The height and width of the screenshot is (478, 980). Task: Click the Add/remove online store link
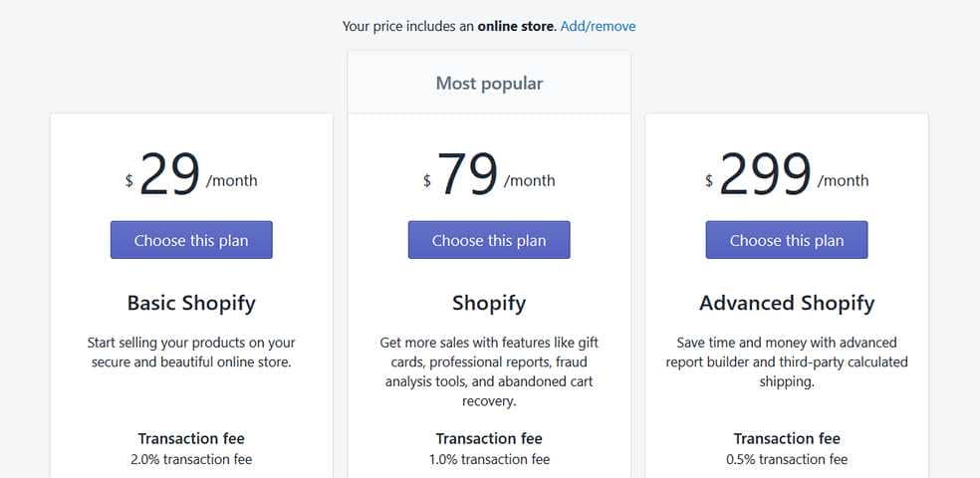tap(598, 26)
